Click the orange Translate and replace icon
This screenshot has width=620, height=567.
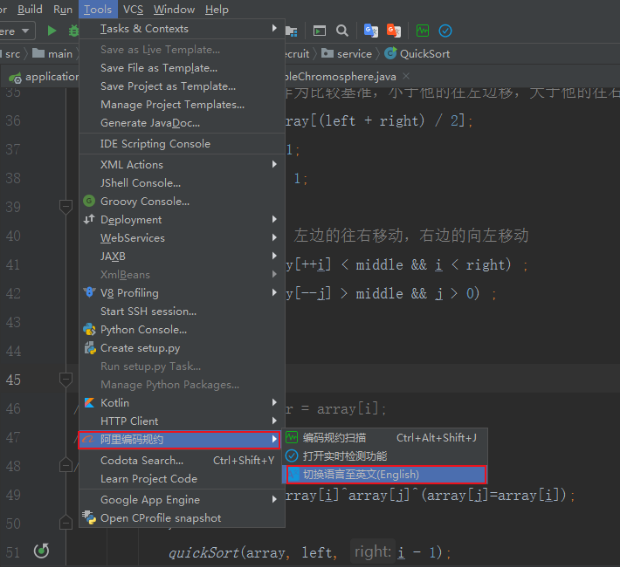pyautogui.click(x=394, y=30)
